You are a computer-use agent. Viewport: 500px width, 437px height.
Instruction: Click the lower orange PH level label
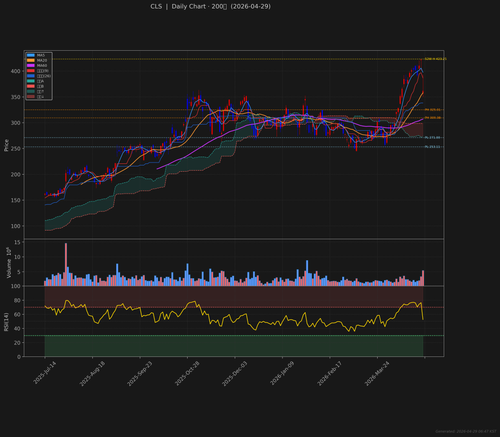point(433,118)
